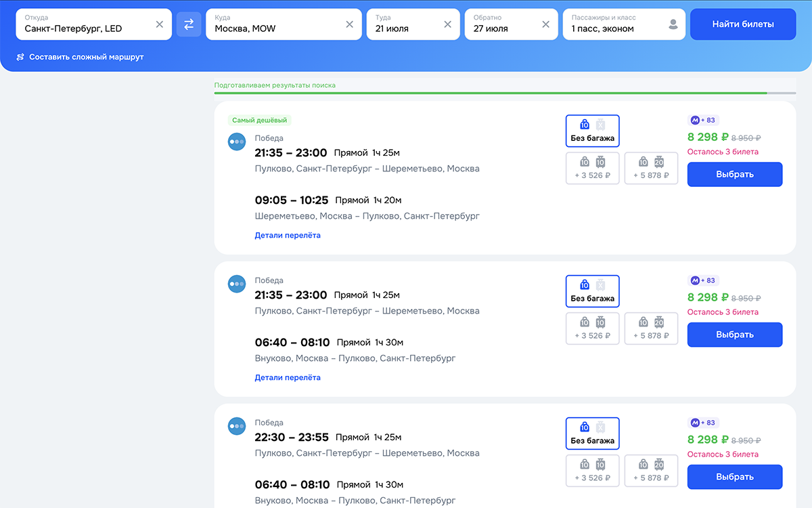Select Без багажа fare in 22:30 flight card

593,433
